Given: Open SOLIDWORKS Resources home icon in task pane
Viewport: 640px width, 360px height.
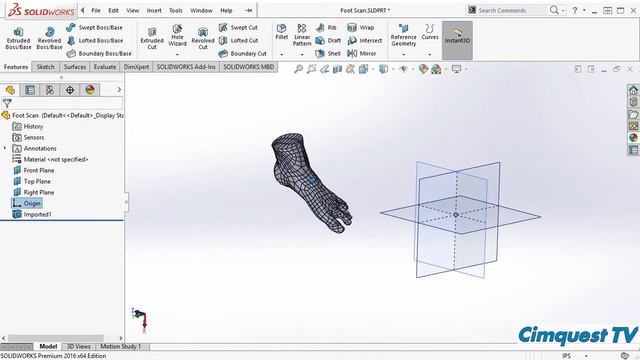Looking at the screenshot, I should [633, 90].
